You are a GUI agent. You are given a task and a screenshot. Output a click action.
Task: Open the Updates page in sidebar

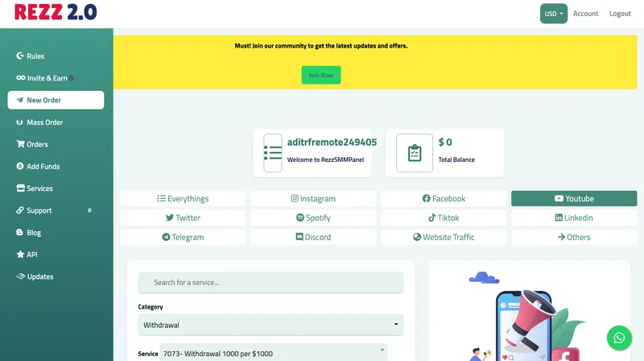[x=39, y=276]
